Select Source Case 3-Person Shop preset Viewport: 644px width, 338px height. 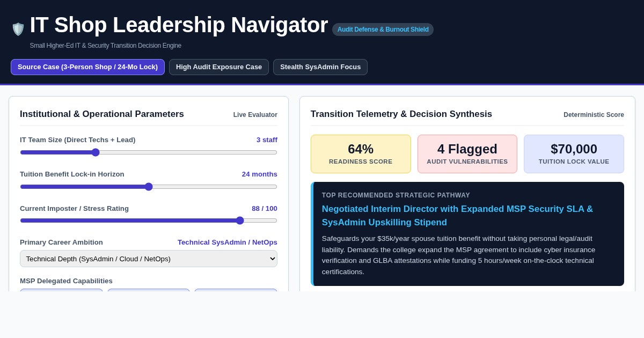pyautogui.click(x=87, y=67)
